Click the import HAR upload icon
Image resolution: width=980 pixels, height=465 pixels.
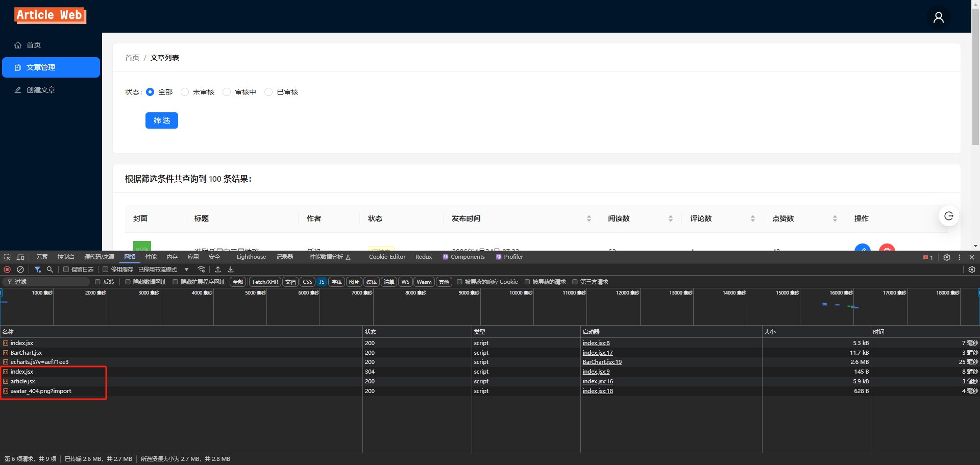(218, 270)
